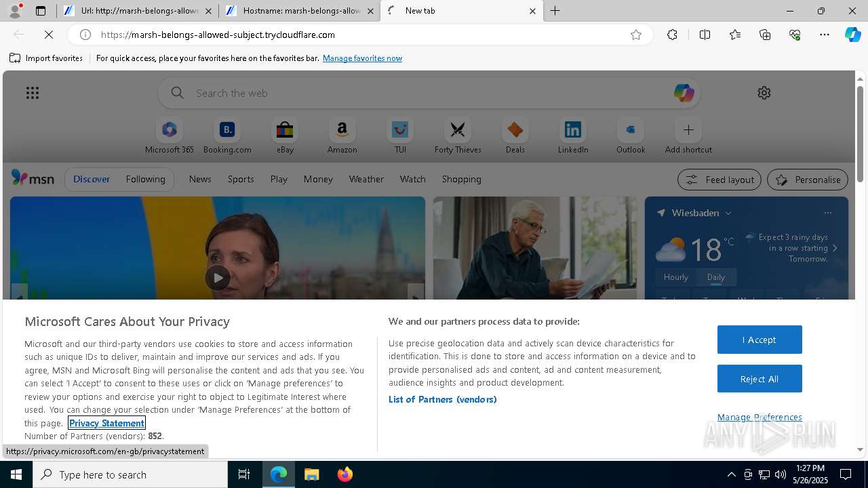Viewport: 868px width, 488px height.
Task: Launch Copilot from the browser toolbar
Action: coord(852,35)
